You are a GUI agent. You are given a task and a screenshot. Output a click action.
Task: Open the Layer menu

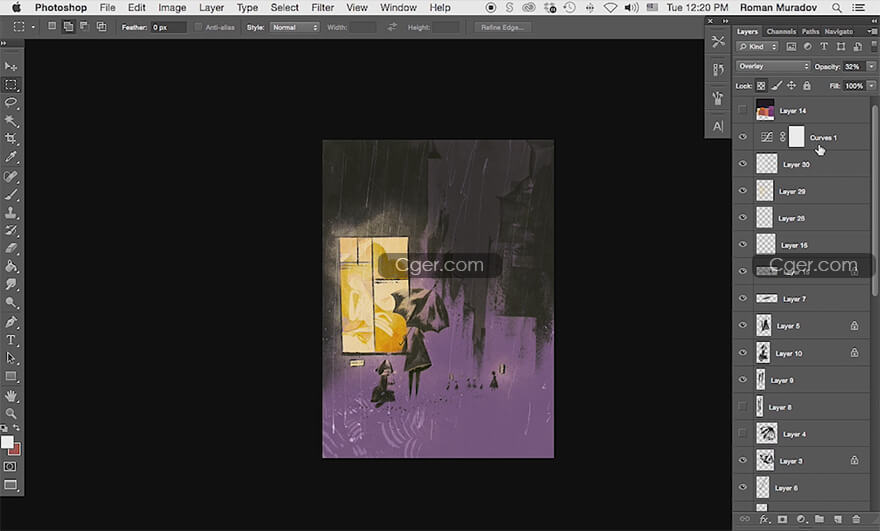(211, 7)
